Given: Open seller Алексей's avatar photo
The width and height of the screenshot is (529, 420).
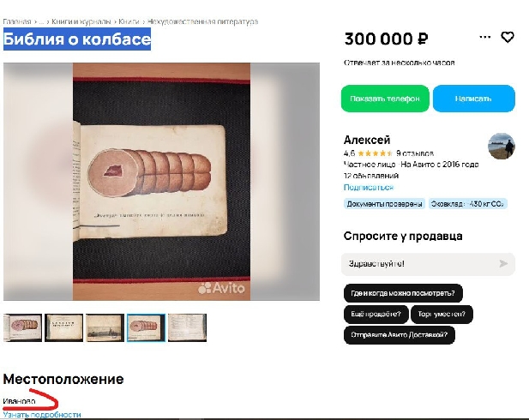Looking at the screenshot, I should click(502, 146).
